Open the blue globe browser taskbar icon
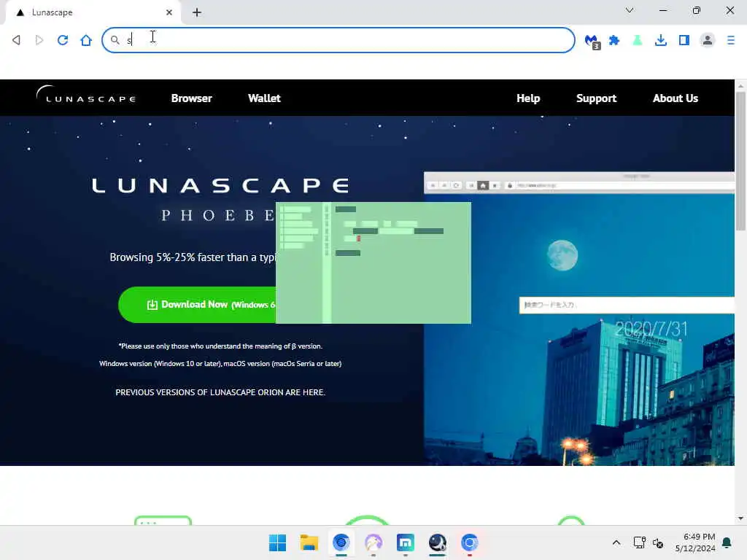The height and width of the screenshot is (560, 747). [341, 542]
